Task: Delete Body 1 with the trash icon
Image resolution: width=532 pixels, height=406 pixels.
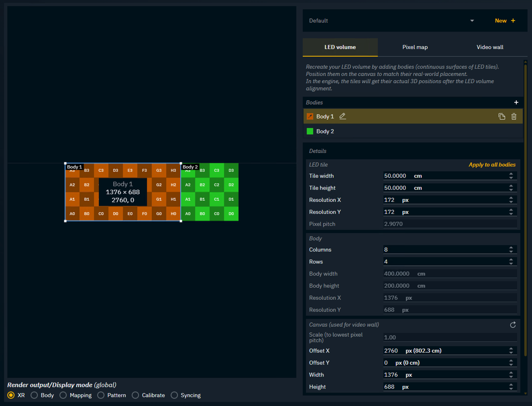Action: (x=514, y=116)
